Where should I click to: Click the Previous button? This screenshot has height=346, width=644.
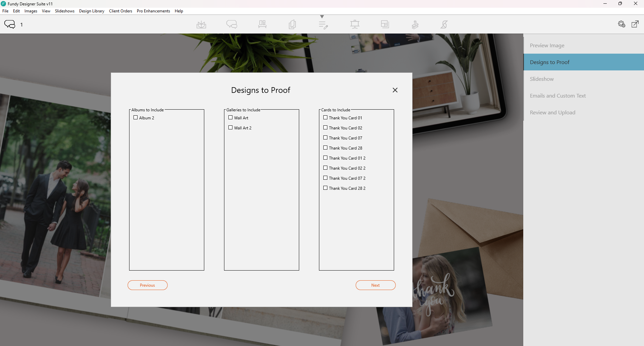148,285
